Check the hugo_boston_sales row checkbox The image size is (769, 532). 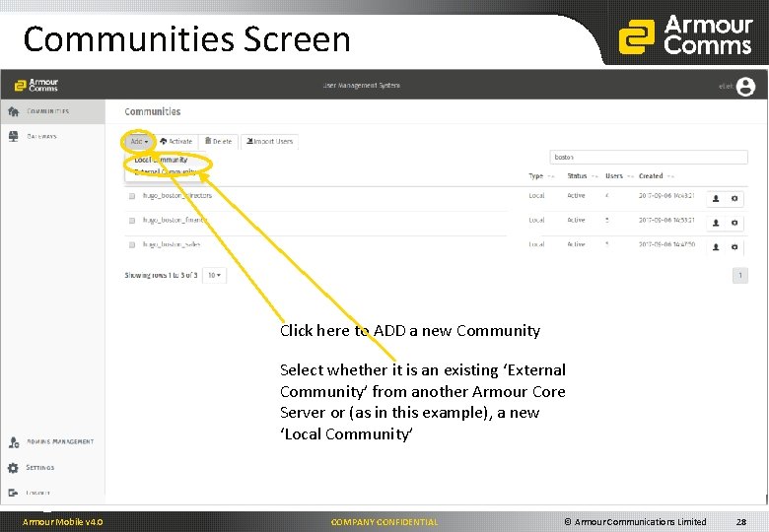tap(132, 244)
